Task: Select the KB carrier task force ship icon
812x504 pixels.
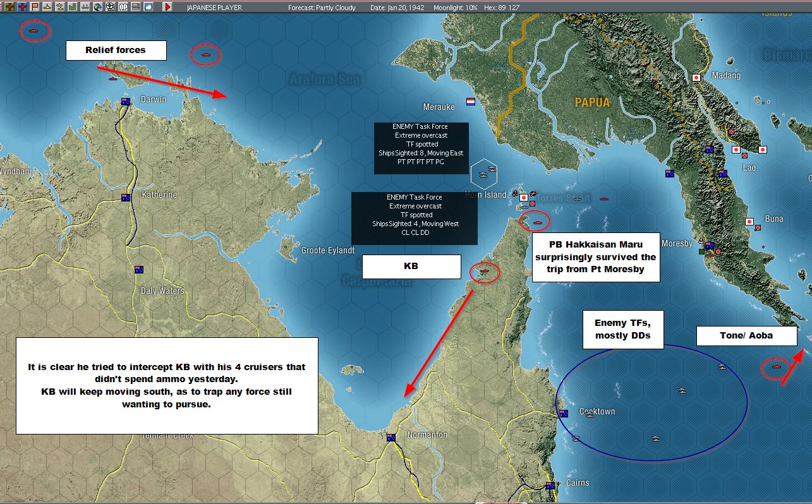Action: click(485, 272)
